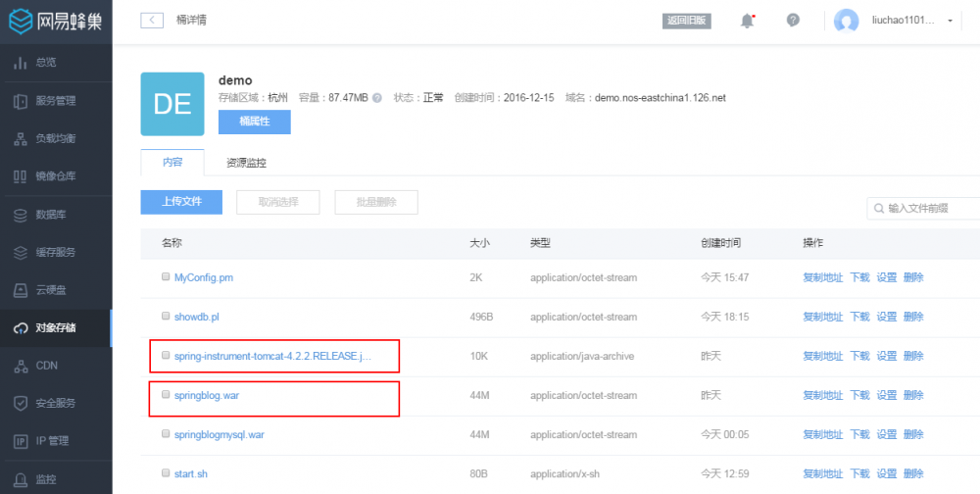
Task: Click the 批量删除 button
Action: [x=376, y=202]
